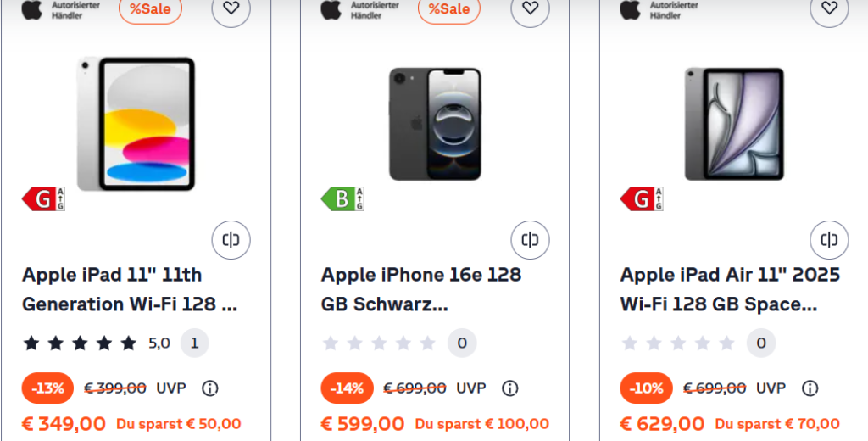Open UVP info icon for iPad Air
Viewport: 868px width, 441px height.
point(810,388)
